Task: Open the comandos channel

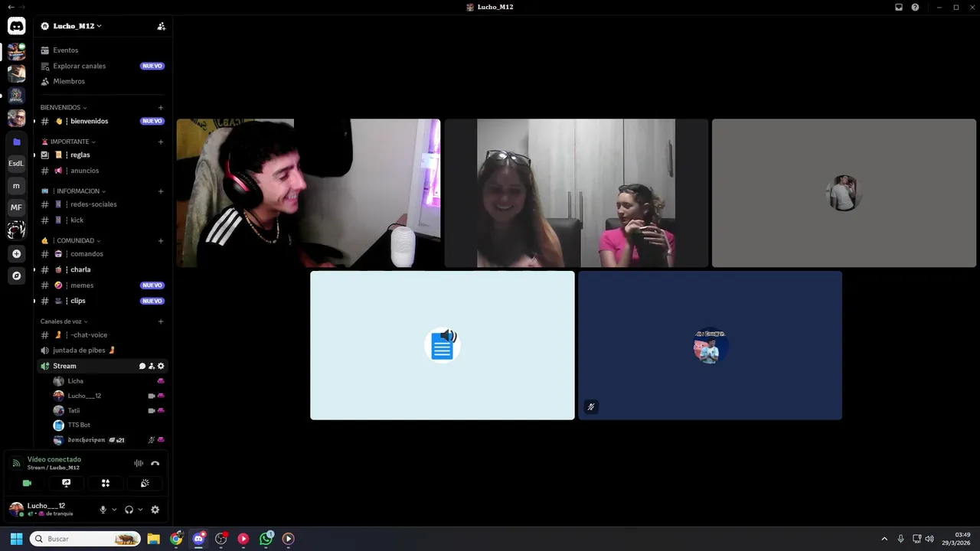Action: [103, 254]
